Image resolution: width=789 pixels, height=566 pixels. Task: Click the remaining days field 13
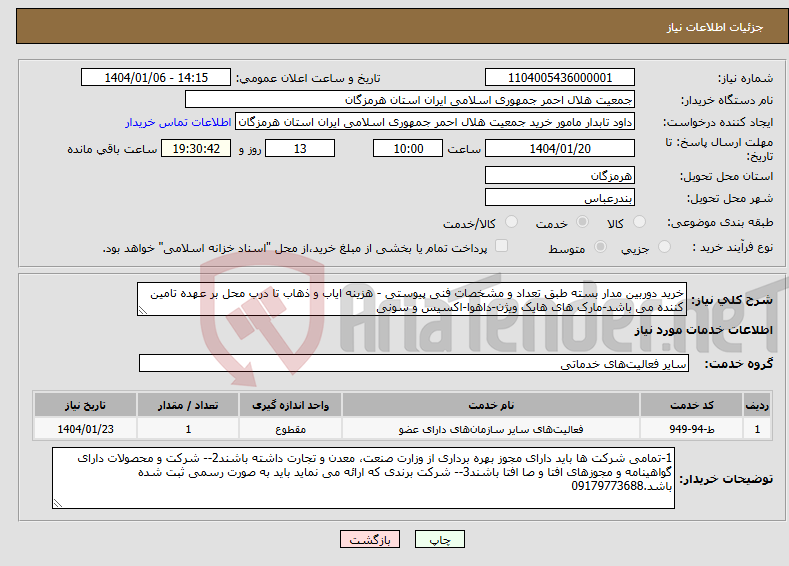pyautogui.click(x=300, y=148)
